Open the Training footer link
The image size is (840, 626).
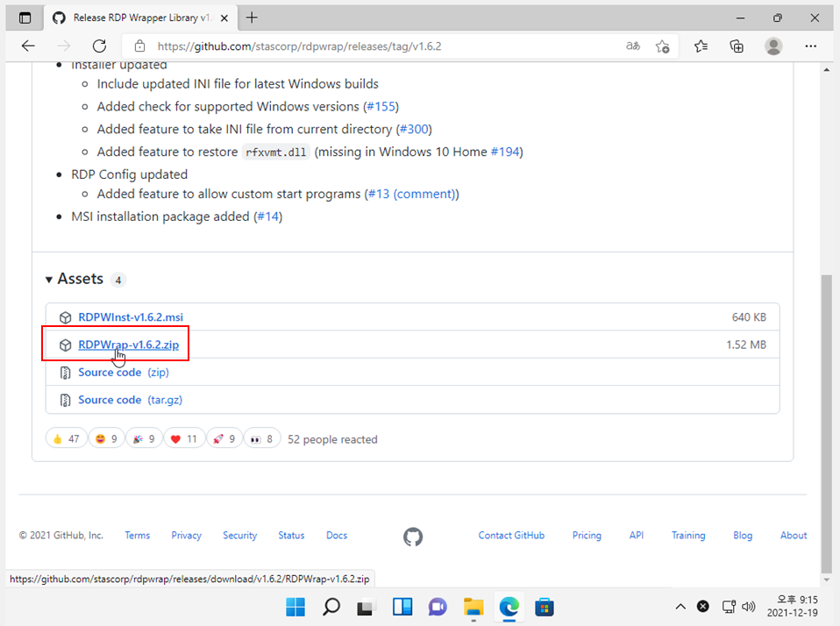(688, 535)
